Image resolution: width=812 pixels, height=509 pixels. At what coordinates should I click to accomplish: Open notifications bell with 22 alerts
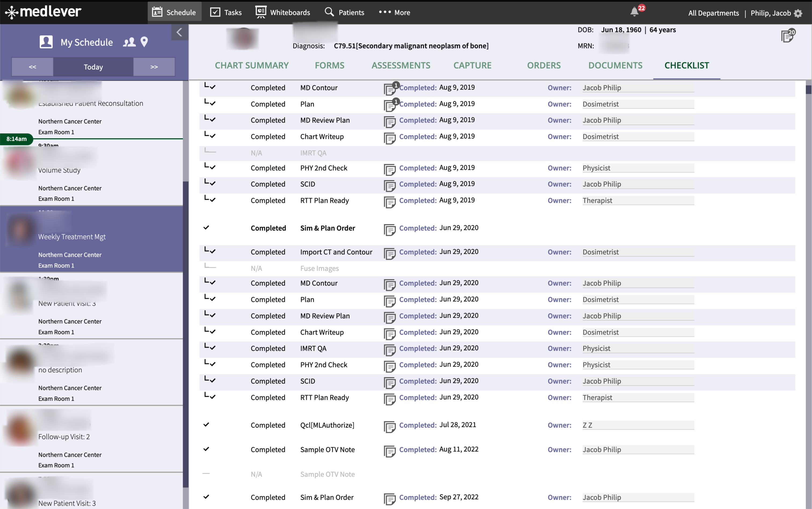(x=635, y=12)
